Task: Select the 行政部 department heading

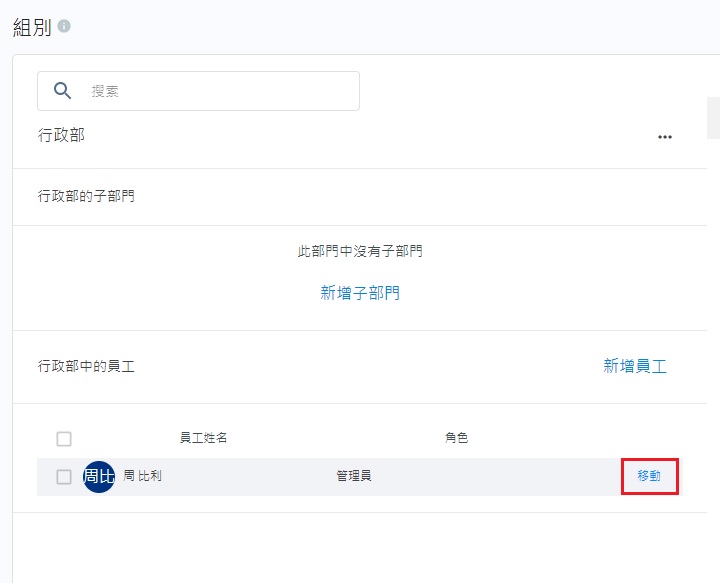Action: (x=61, y=135)
